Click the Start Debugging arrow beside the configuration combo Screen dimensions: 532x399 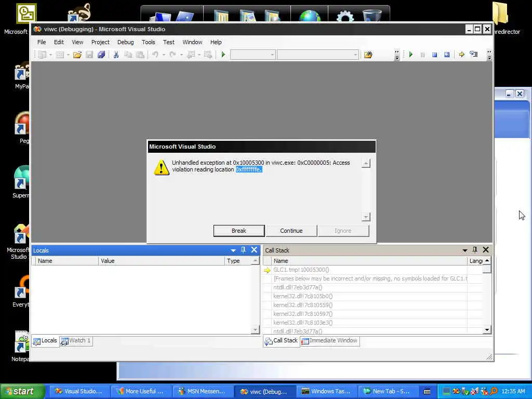point(223,55)
